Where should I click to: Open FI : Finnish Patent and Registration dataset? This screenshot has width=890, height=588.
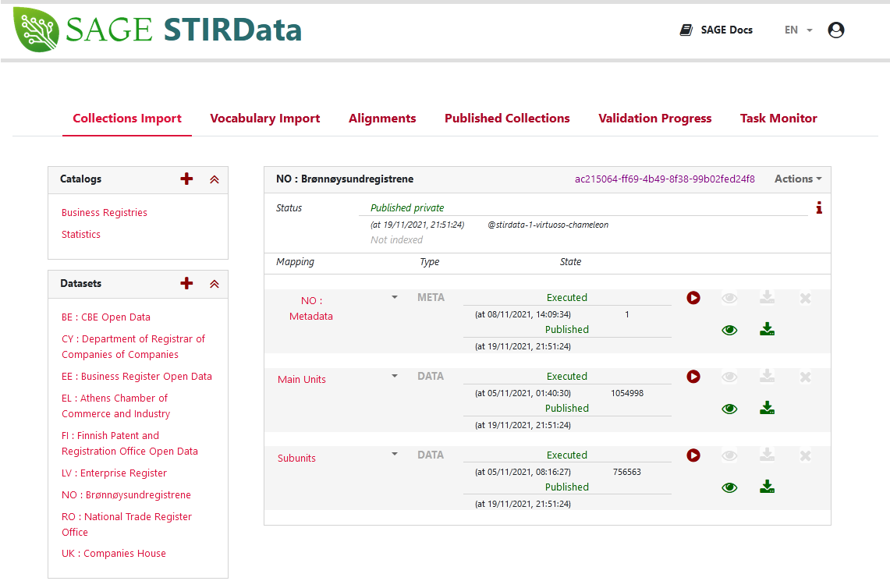tap(129, 443)
